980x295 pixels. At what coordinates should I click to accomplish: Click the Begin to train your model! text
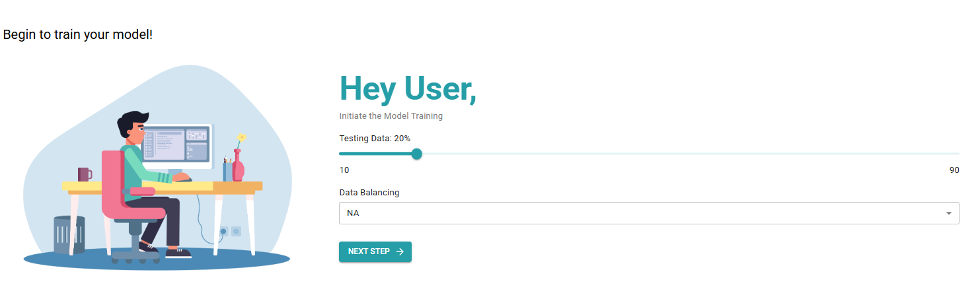[x=78, y=34]
